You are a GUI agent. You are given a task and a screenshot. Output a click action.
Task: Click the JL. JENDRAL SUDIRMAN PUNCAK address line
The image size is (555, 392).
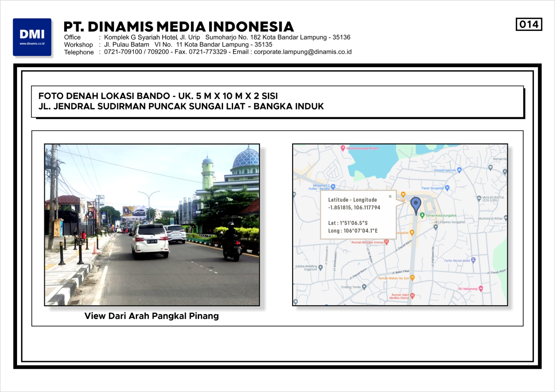tap(181, 106)
